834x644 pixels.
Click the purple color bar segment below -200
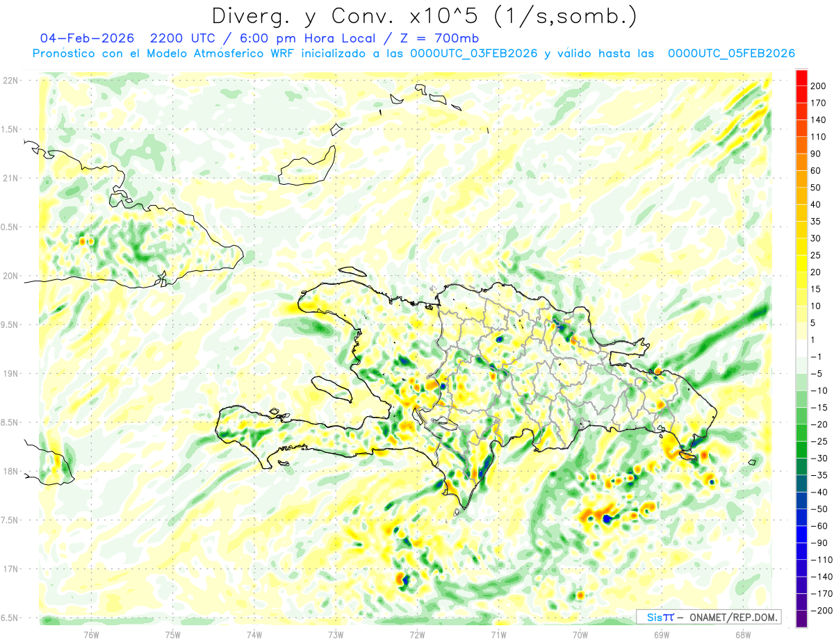[801, 619]
